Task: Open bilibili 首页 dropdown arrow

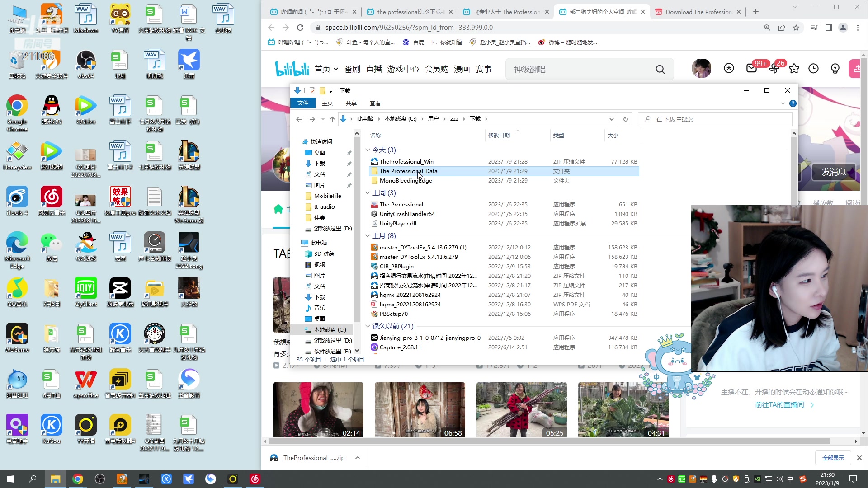Action: tap(335, 69)
